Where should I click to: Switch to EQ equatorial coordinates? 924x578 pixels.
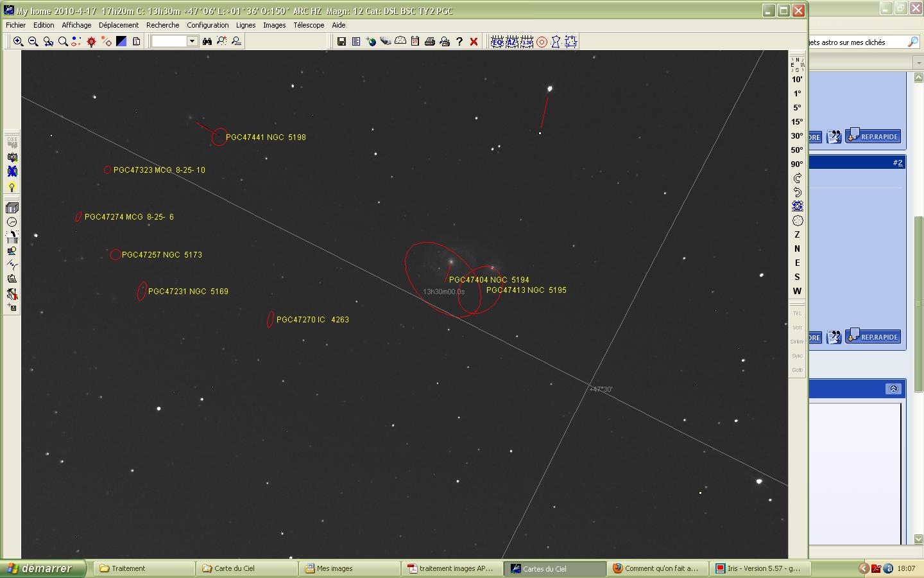(497, 42)
